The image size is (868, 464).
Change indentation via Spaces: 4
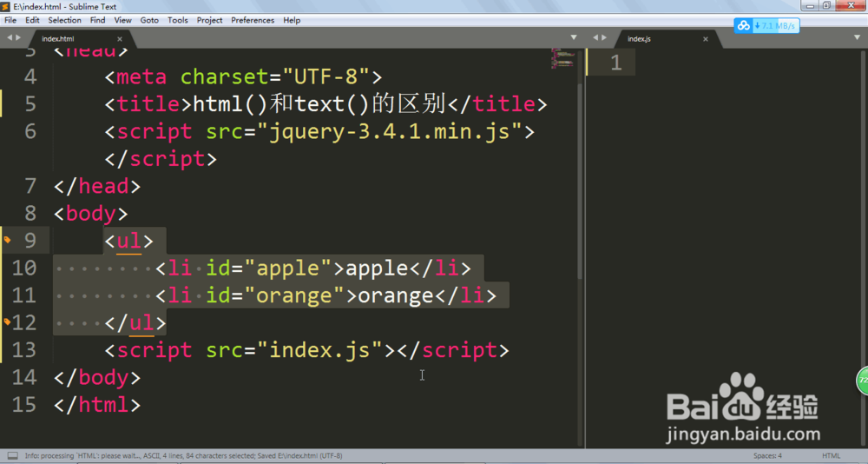coord(767,455)
